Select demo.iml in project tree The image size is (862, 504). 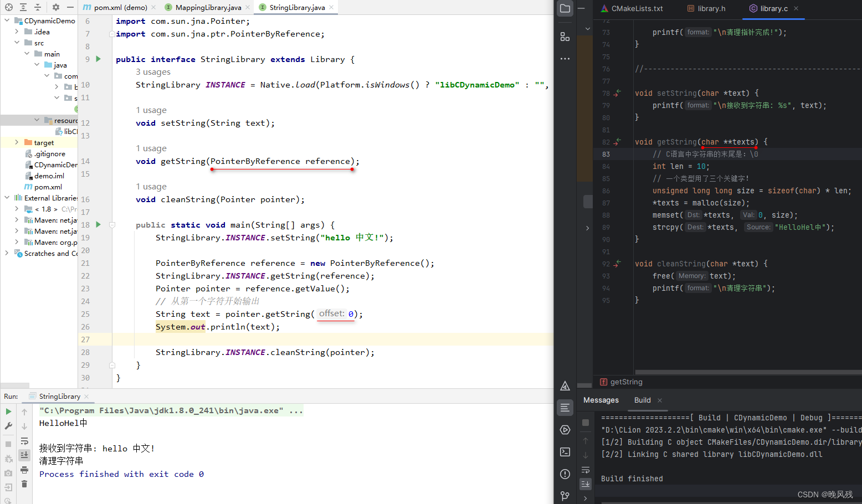(x=49, y=176)
